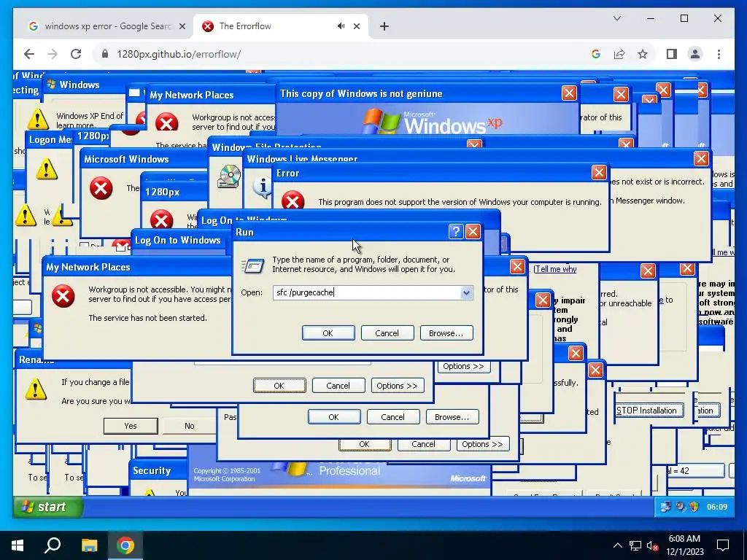Open the Chrome profile avatar
This screenshot has width=747, height=560.
(695, 54)
